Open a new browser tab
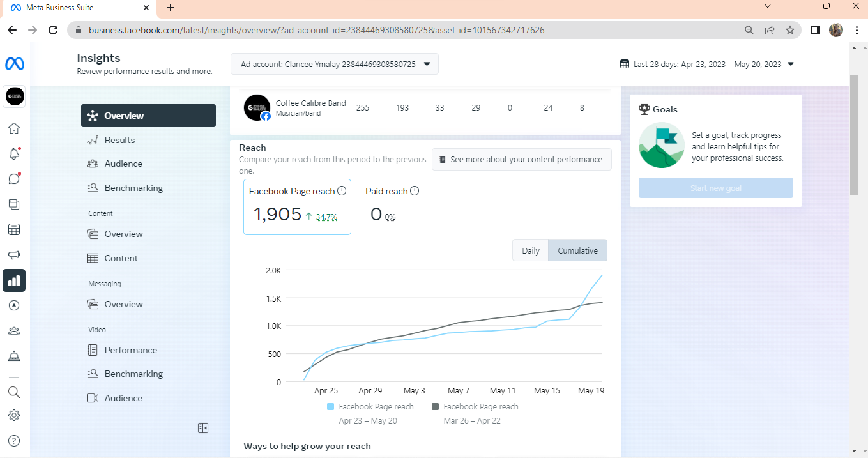This screenshot has height=458, width=868. (171, 8)
